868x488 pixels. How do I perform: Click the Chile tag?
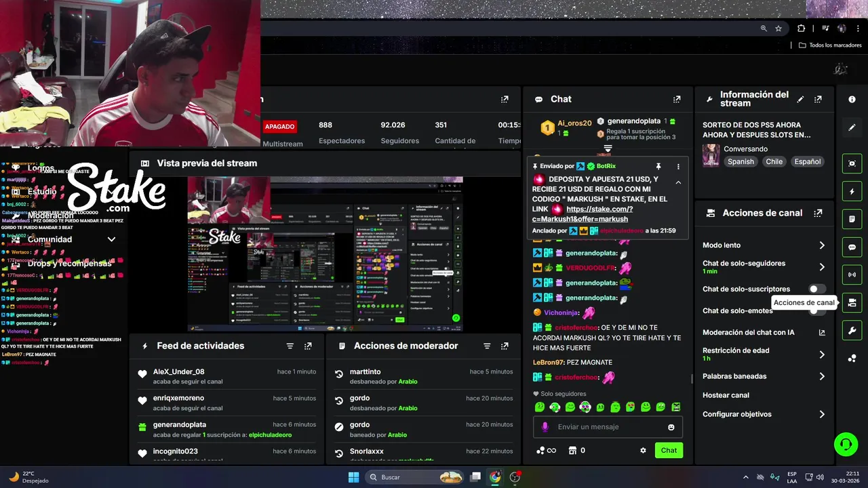coord(774,161)
